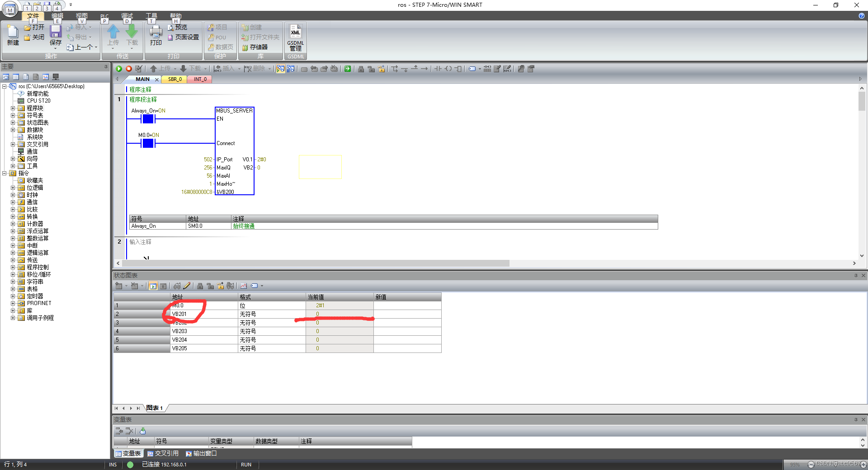Screen dimensions: 868x470
Task: Select the VB205 address cell
Action: (x=204, y=348)
